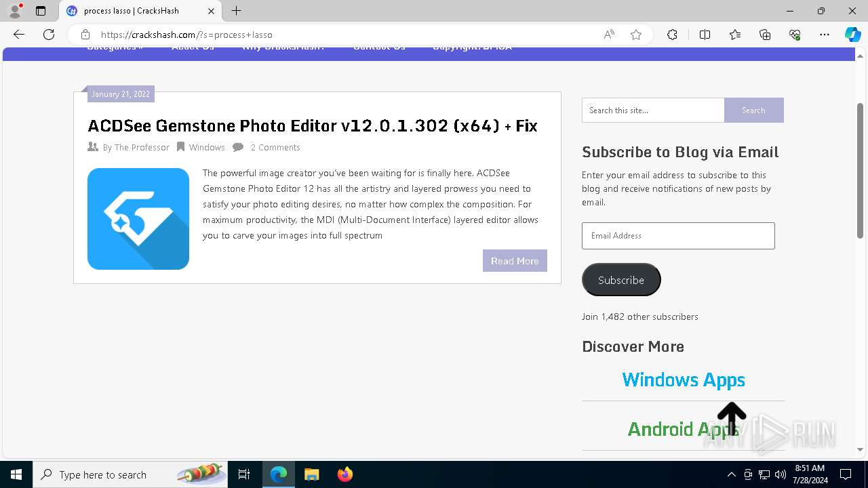
Task: Open the Android Apps link
Action: pos(684,429)
